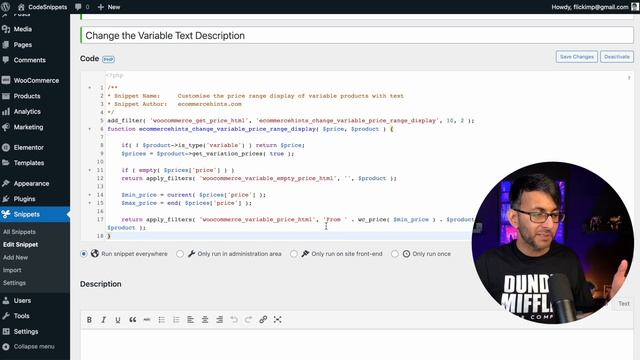Click the Deactivate button
Image resolution: width=640 pixels, height=360 pixels.
pos(617,57)
